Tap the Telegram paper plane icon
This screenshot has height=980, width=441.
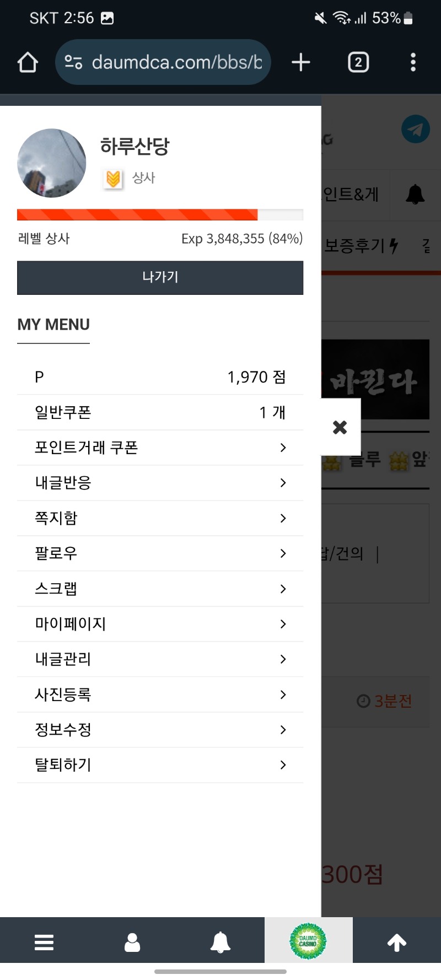[x=415, y=129]
